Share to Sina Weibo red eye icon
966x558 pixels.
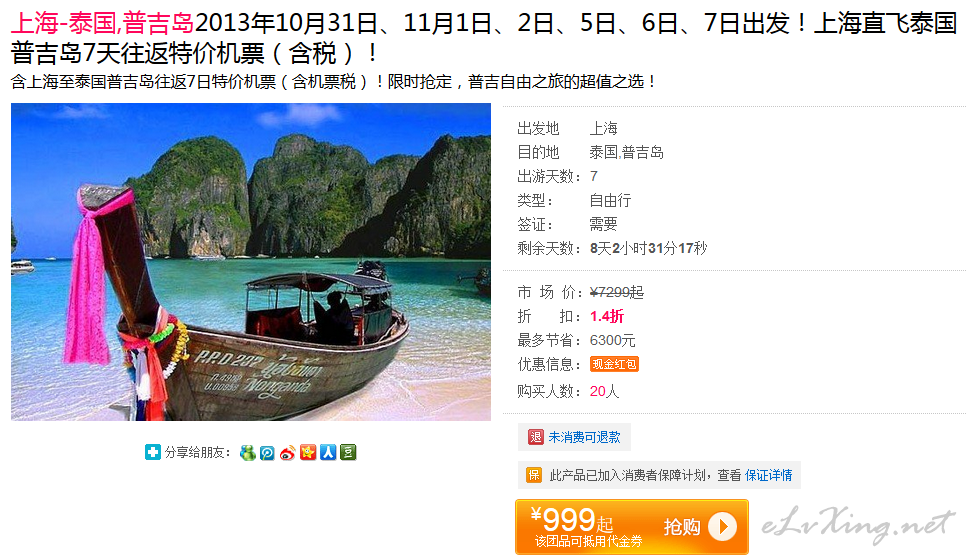pyautogui.click(x=288, y=453)
